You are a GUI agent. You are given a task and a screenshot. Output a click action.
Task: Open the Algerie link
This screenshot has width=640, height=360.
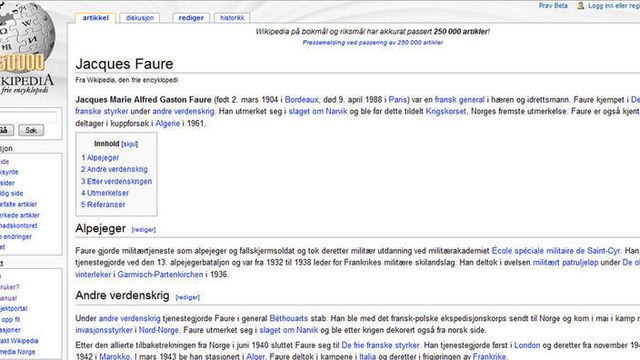point(167,123)
